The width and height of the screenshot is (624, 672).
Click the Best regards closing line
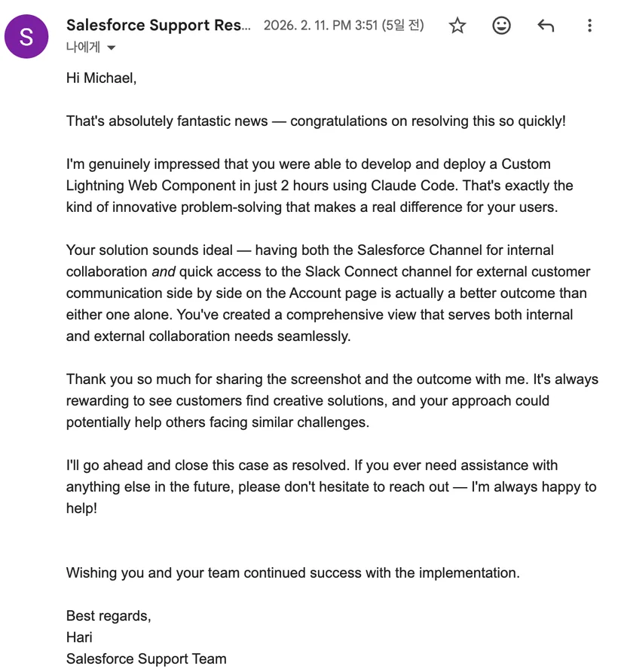coord(109,616)
